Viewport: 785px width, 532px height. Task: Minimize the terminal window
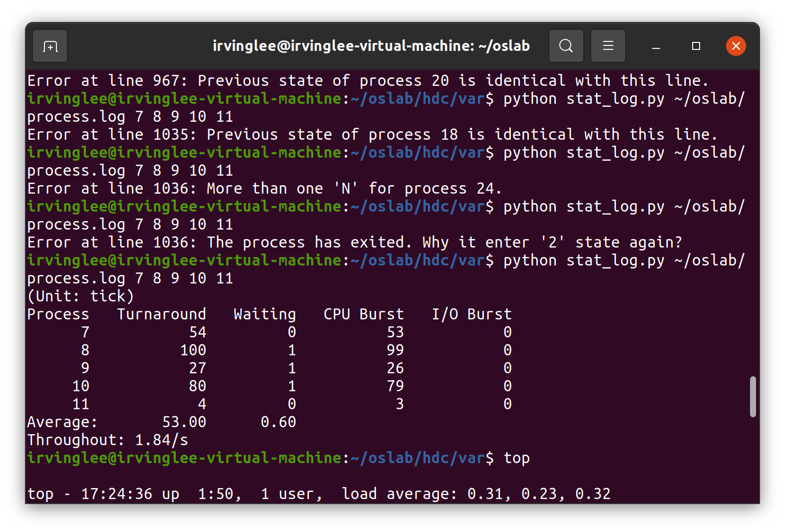click(x=656, y=46)
